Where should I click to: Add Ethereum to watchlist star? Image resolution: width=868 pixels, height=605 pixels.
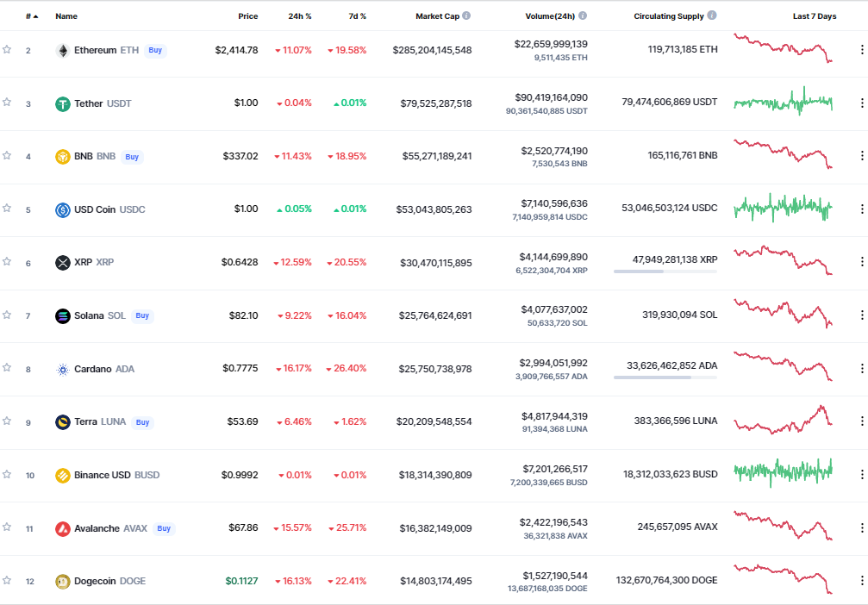click(x=7, y=49)
